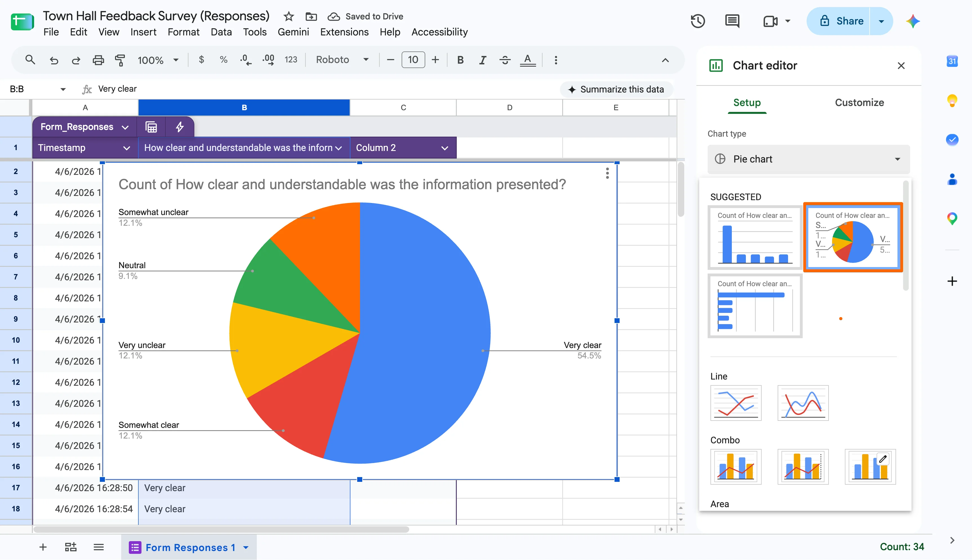Click Summarize this data button

616,89
